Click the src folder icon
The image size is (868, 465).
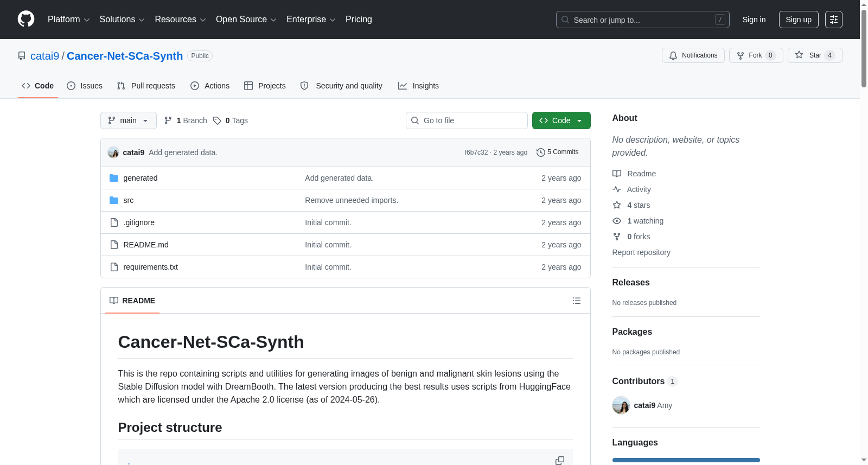pos(114,200)
